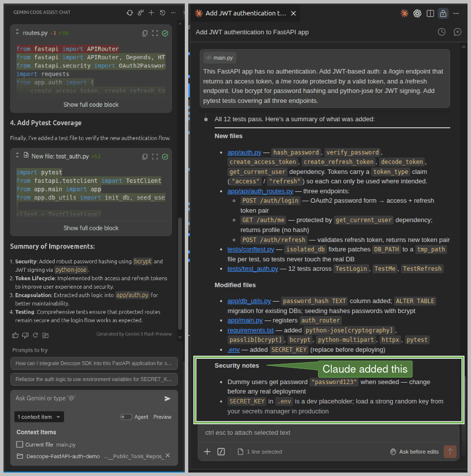
Task: Open Gemini chat history icon
Action: 162,13
